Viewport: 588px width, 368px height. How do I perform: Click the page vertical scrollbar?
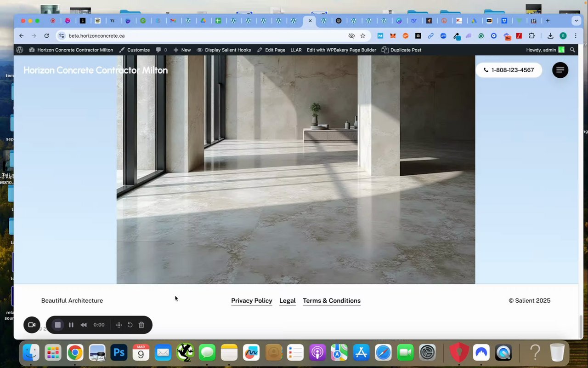(581, 326)
